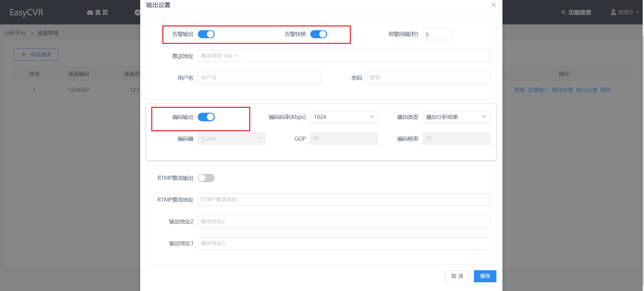Click the 保存 button

click(x=485, y=276)
